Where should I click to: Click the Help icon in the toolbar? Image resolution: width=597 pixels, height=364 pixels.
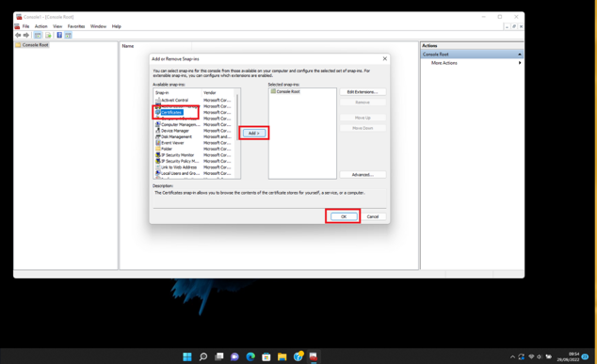59,35
